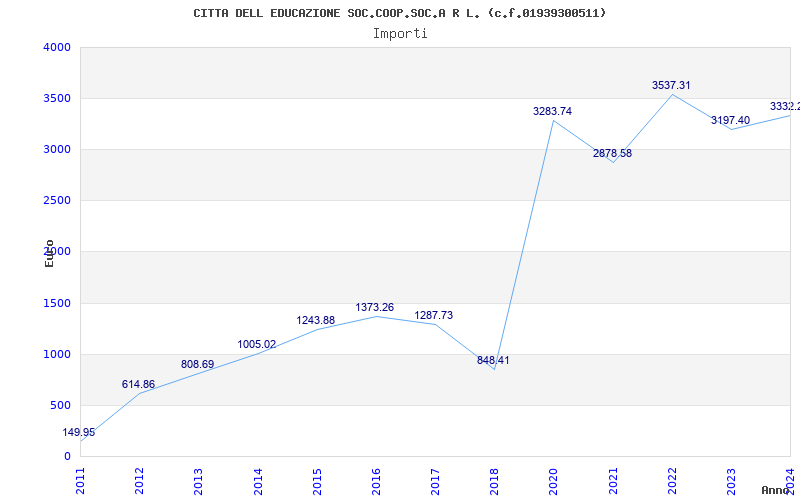
Task: Select the 3197.40 data label
Action: 731,121
